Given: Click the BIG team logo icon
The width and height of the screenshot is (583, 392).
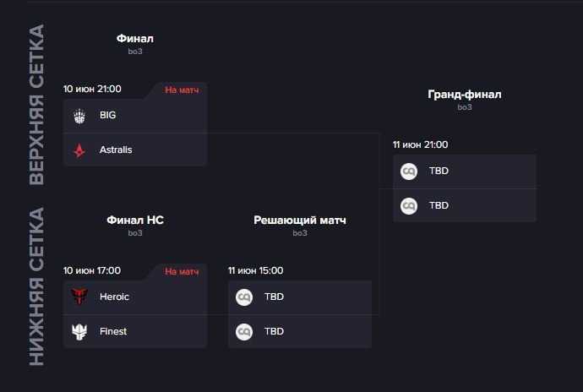Looking at the screenshot, I should pyautogui.click(x=79, y=116).
